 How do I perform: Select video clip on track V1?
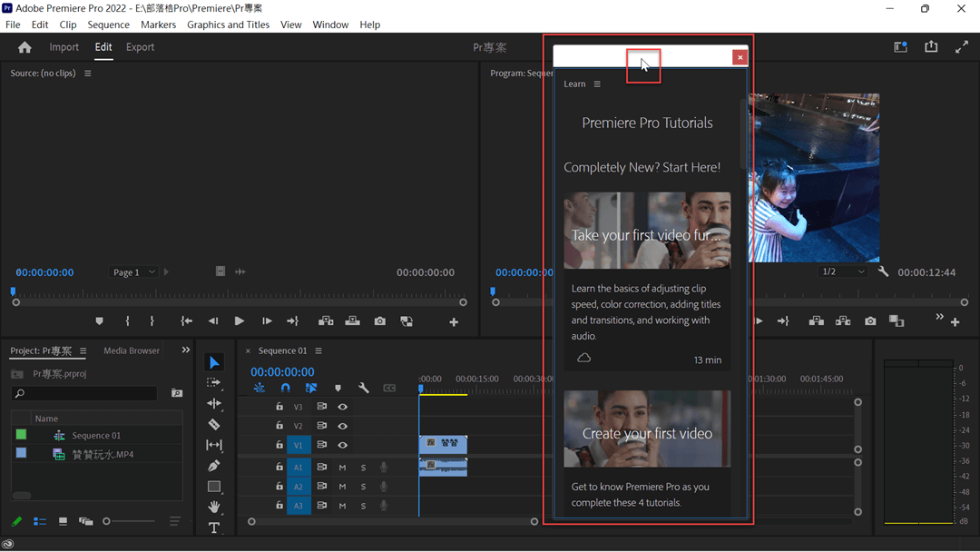pos(443,445)
